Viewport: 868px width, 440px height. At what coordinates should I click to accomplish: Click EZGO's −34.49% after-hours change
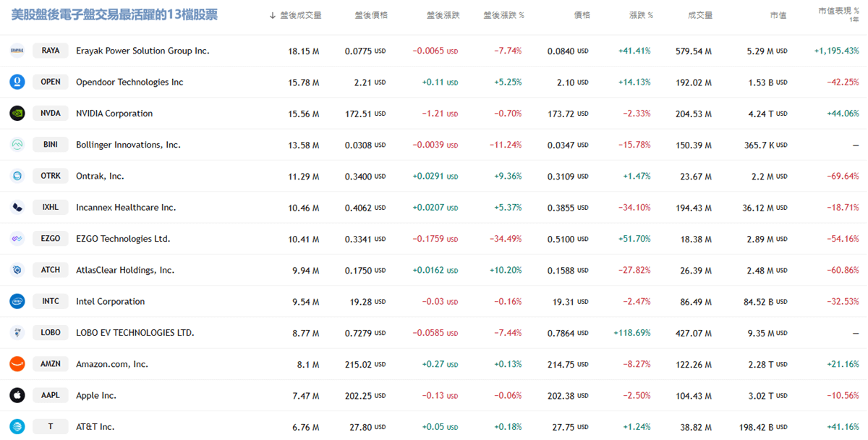[x=506, y=239]
